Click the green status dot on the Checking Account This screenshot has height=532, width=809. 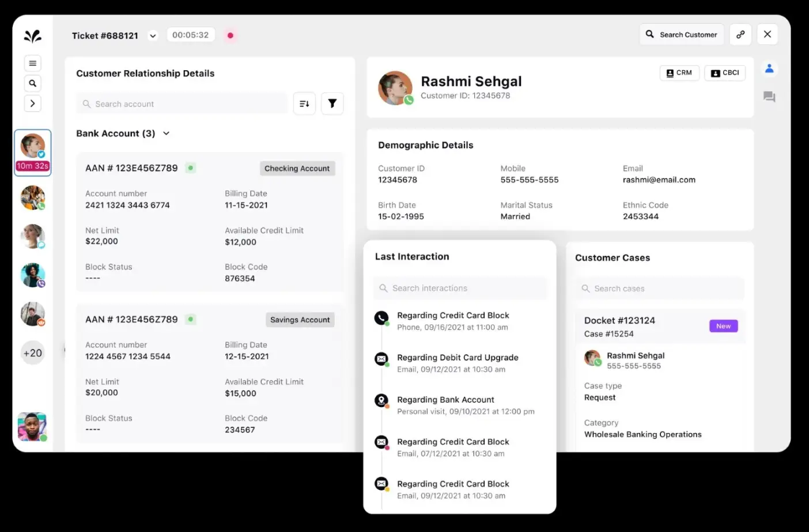click(191, 168)
